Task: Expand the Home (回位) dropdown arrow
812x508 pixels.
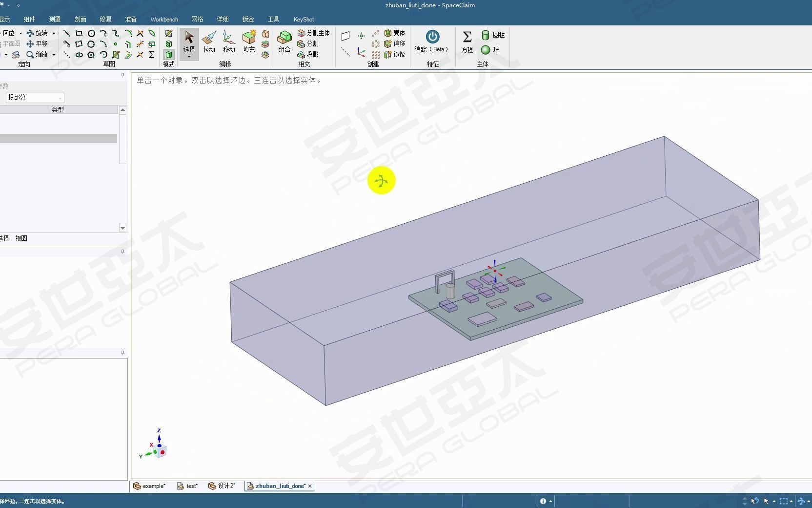Action: (20, 33)
